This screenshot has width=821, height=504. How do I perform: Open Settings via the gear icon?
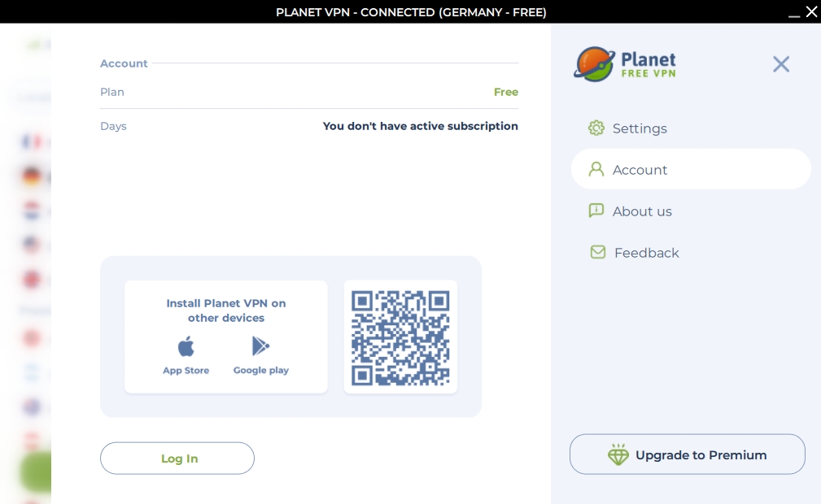pyautogui.click(x=596, y=128)
